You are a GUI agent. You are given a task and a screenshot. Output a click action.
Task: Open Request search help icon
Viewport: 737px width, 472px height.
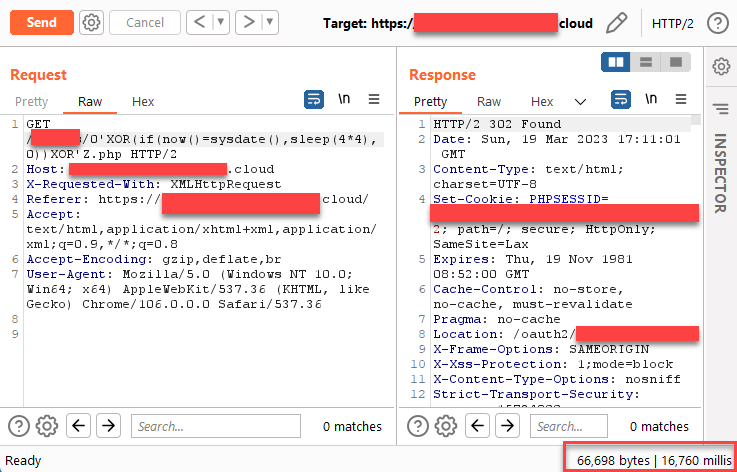tap(19, 426)
